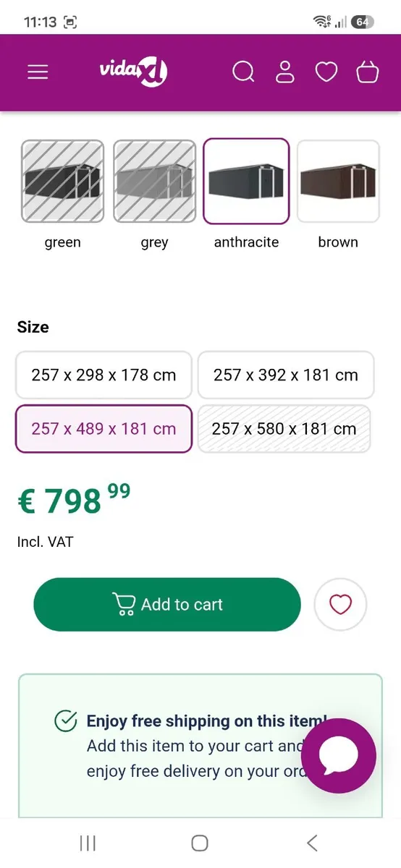
Task: Tap the Android home button
Action: [x=200, y=843]
